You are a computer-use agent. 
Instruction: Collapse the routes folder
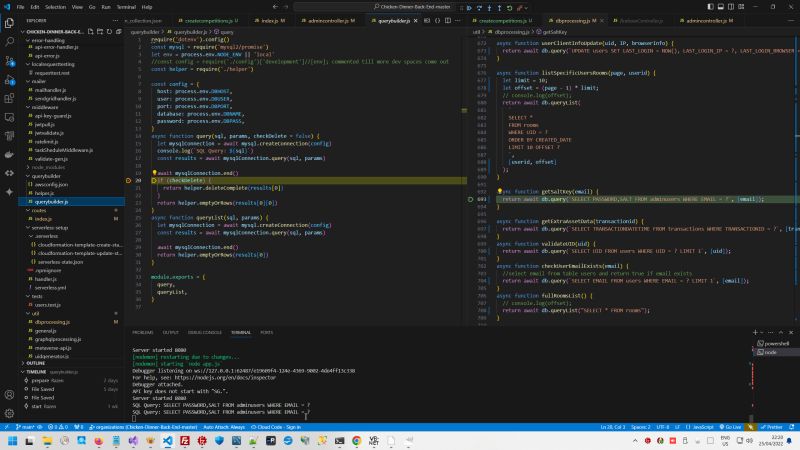(39, 210)
